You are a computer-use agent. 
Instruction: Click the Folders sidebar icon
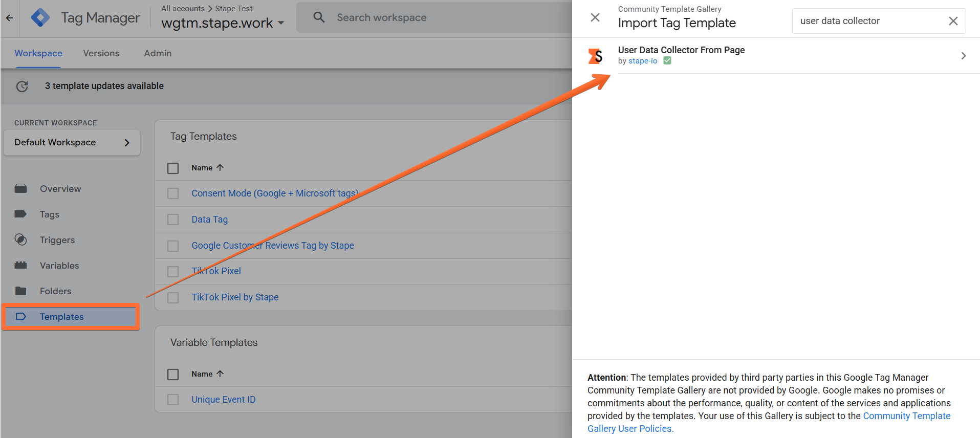(x=20, y=291)
